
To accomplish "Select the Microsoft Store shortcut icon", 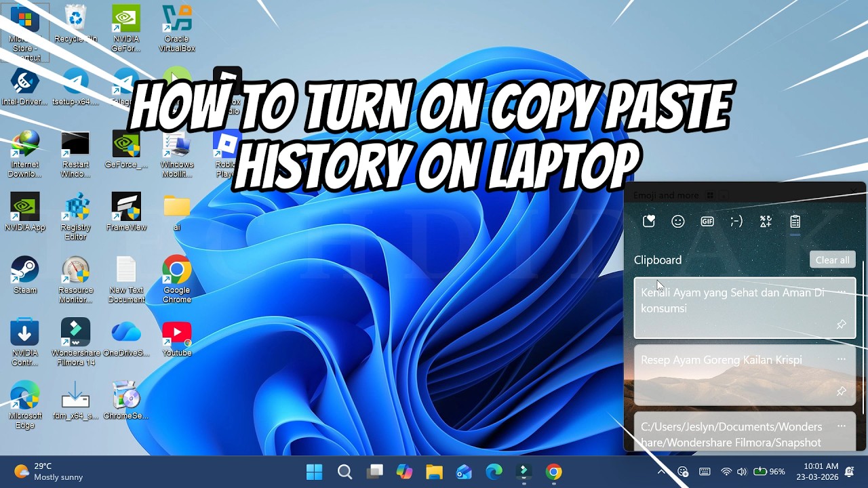I will tap(25, 32).
